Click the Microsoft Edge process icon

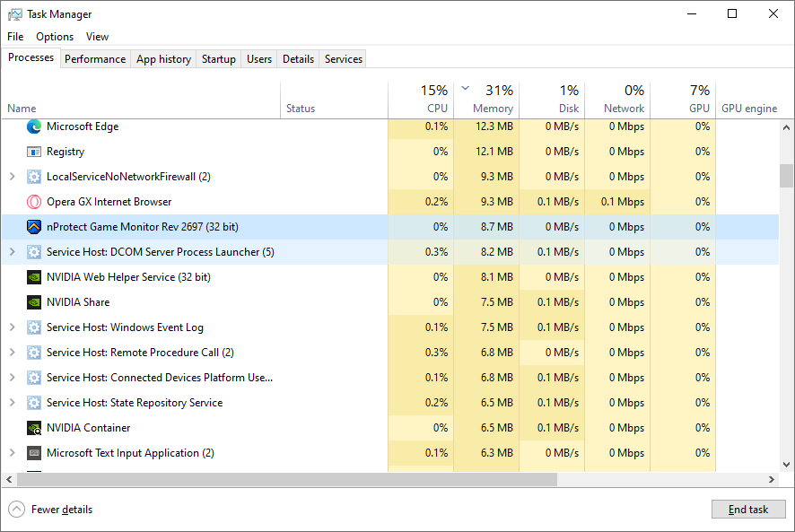[34, 126]
